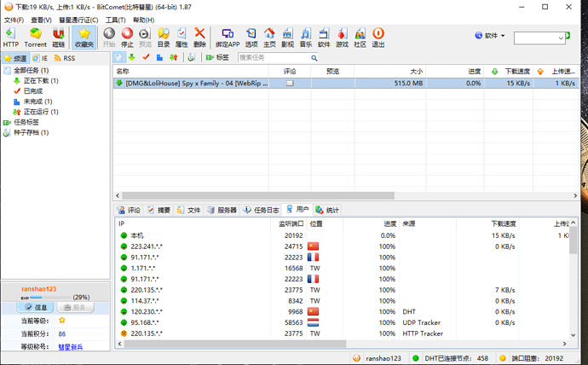Select the Spy x Family - 04 task row
Image resolution: width=588 pixels, height=365 pixels.
coord(346,84)
